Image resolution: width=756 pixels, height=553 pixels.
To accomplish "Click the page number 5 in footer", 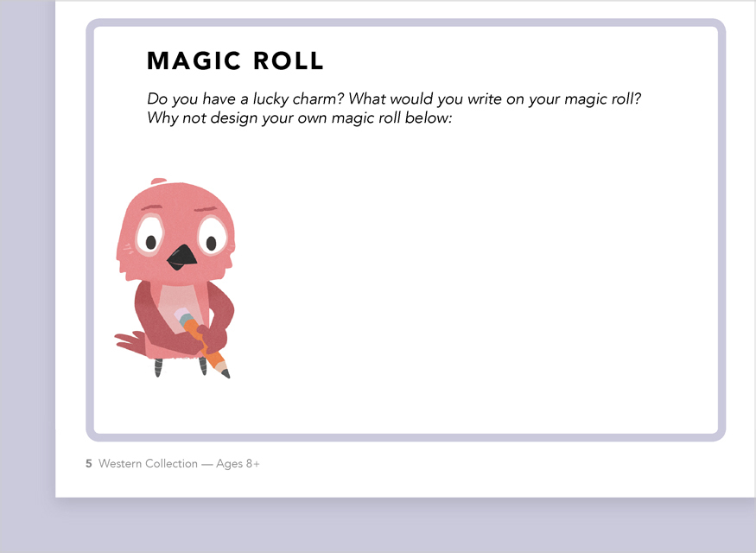I will coord(89,464).
